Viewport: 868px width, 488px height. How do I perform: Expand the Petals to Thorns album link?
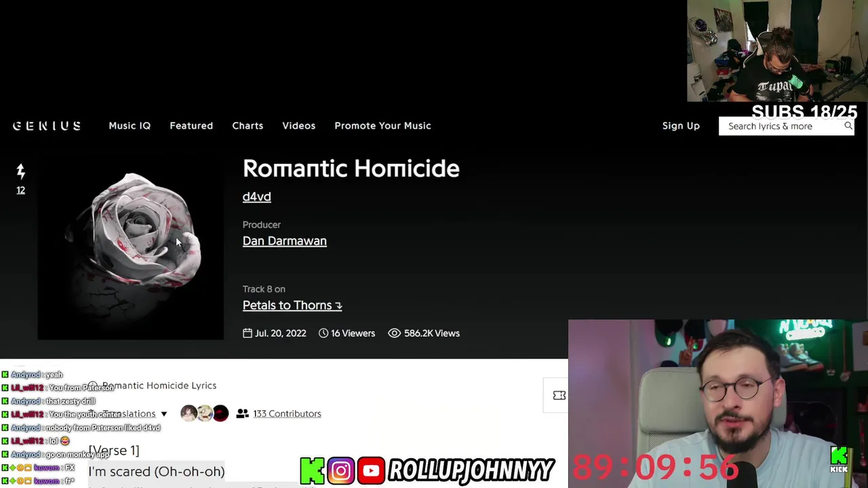(x=292, y=305)
